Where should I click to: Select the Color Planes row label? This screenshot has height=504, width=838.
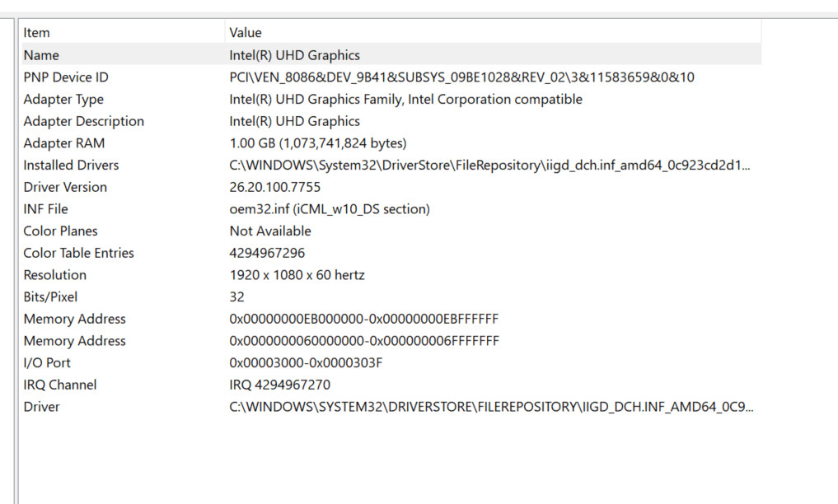click(60, 231)
